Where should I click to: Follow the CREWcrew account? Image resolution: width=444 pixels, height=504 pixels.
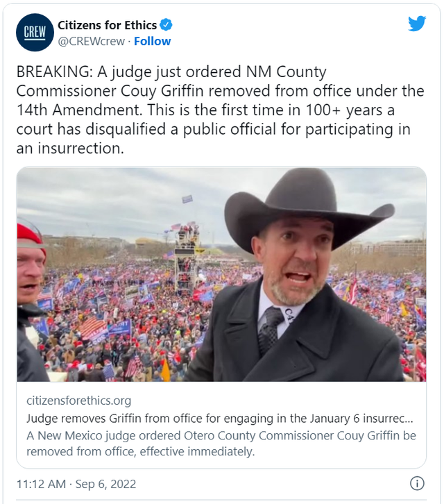[152, 41]
